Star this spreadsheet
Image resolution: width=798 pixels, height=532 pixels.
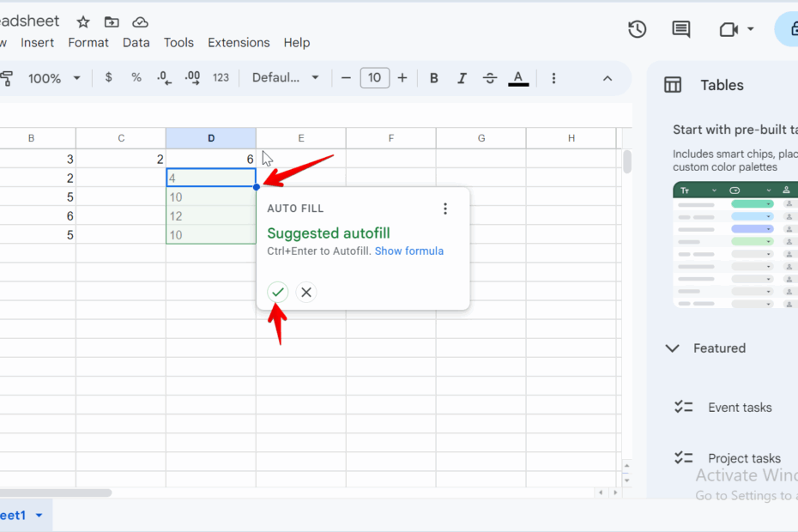[83, 22]
